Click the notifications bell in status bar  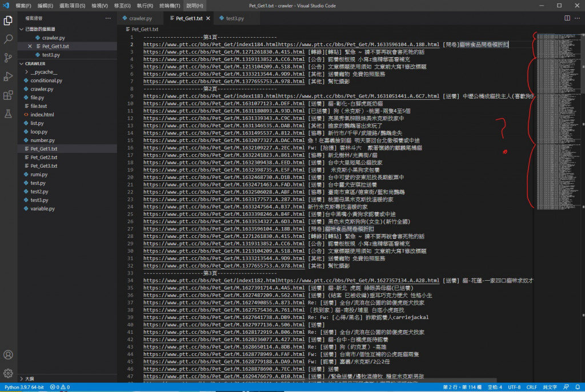click(578, 387)
